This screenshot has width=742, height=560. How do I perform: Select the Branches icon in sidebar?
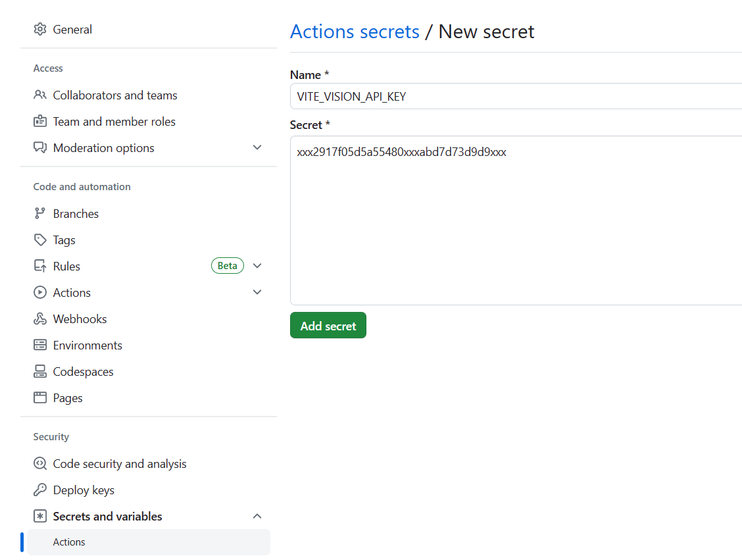tap(40, 213)
